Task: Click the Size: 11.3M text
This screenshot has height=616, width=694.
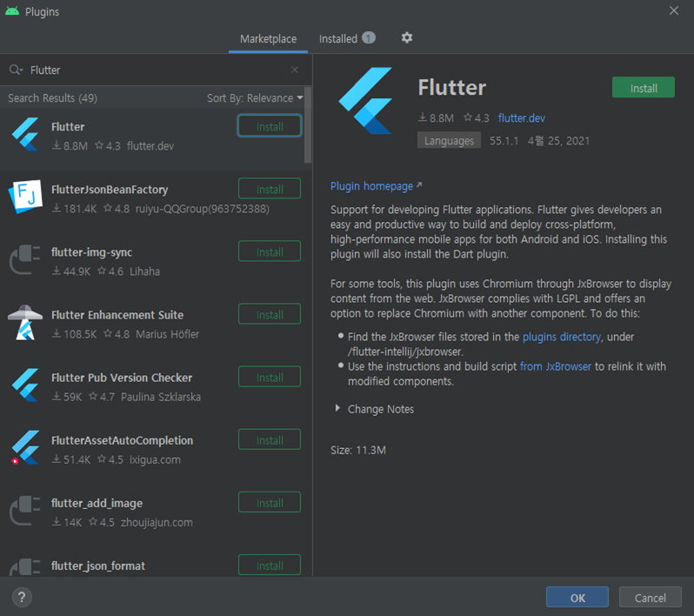Action: click(358, 450)
